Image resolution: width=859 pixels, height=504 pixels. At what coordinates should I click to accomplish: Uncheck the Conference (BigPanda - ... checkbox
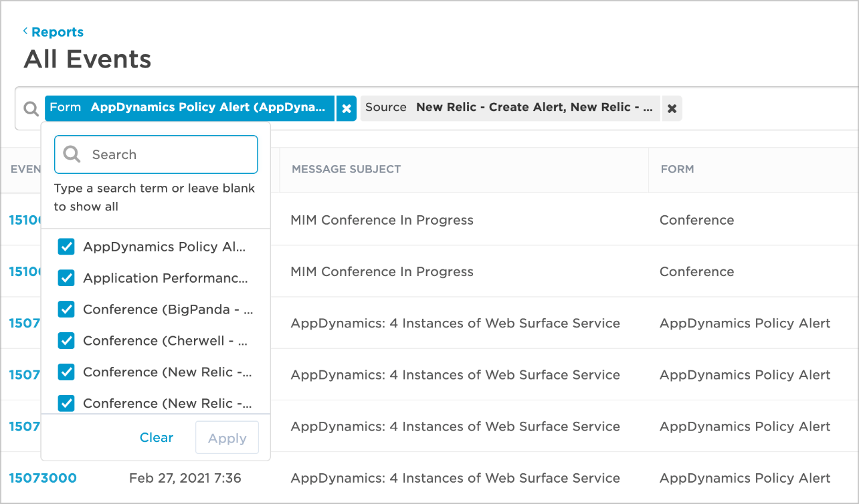click(66, 309)
